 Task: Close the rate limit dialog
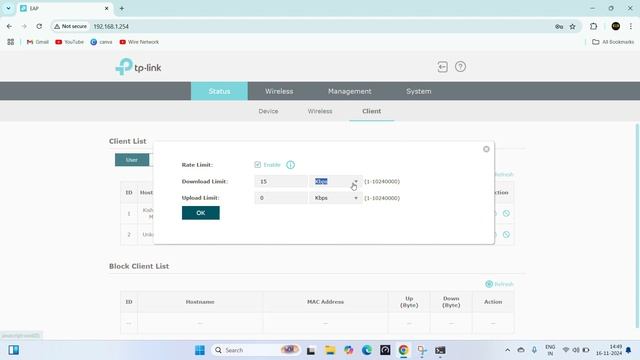click(486, 149)
